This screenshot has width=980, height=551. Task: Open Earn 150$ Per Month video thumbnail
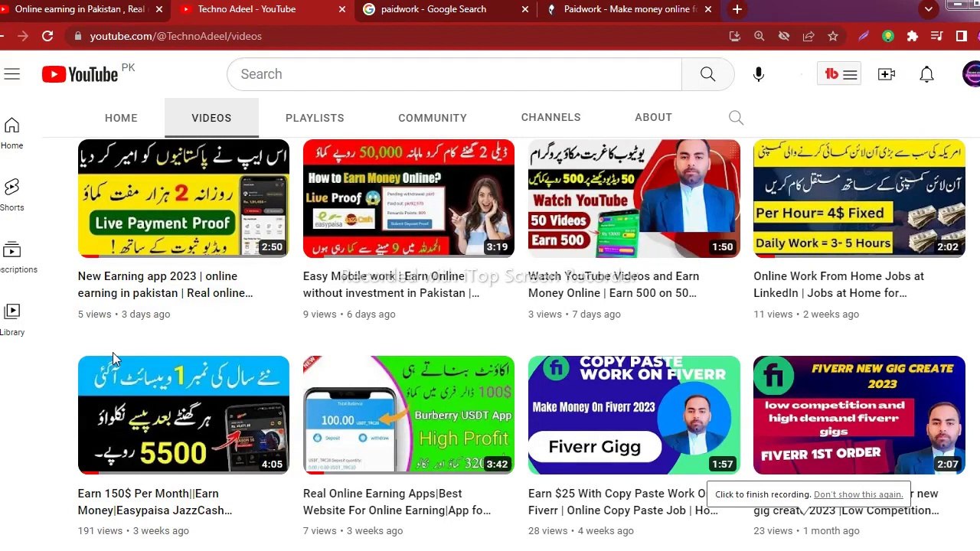[x=184, y=415]
